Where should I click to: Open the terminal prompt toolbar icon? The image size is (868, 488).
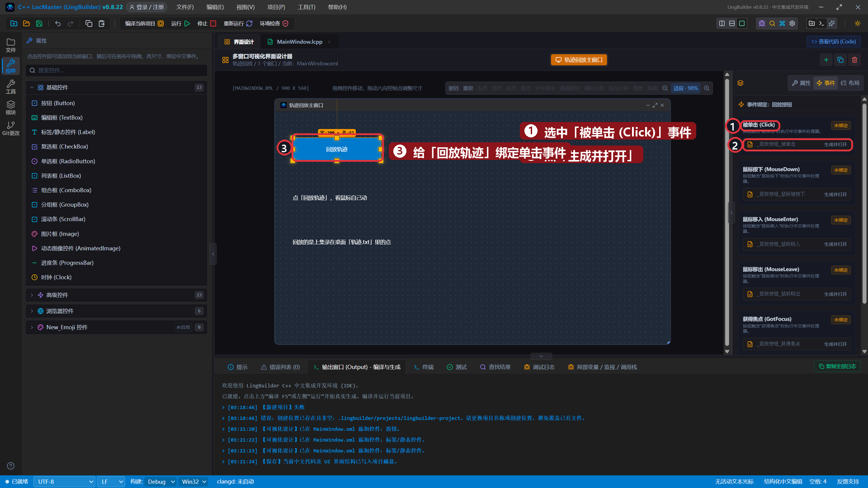click(x=822, y=23)
